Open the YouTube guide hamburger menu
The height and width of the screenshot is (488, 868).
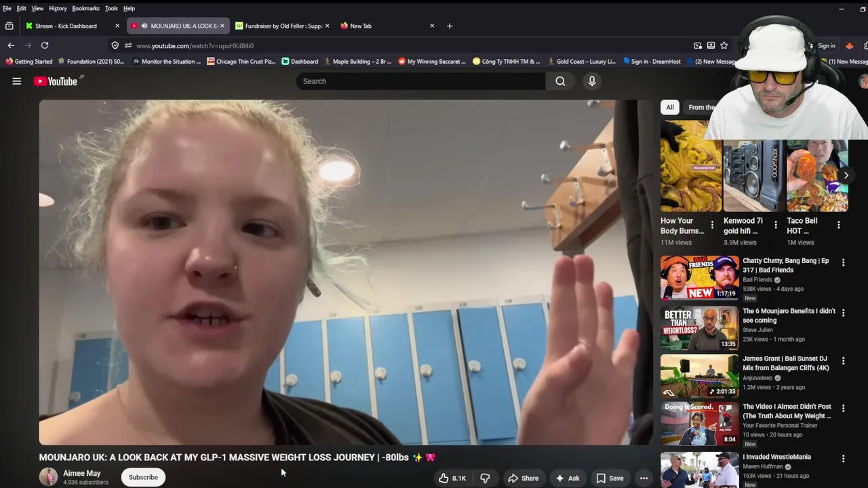click(x=17, y=81)
